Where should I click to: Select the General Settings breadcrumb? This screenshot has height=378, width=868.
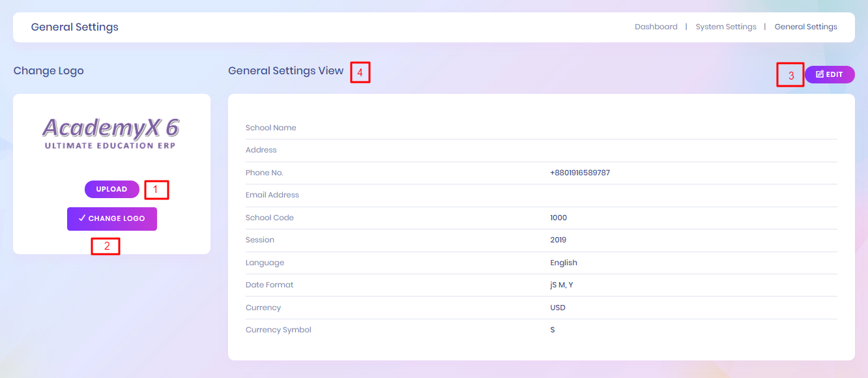pos(805,27)
